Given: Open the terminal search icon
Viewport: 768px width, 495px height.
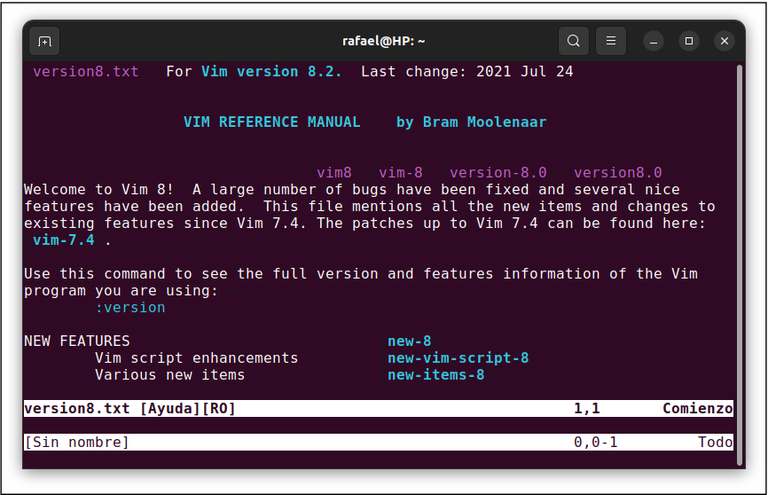Looking at the screenshot, I should (574, 41).
